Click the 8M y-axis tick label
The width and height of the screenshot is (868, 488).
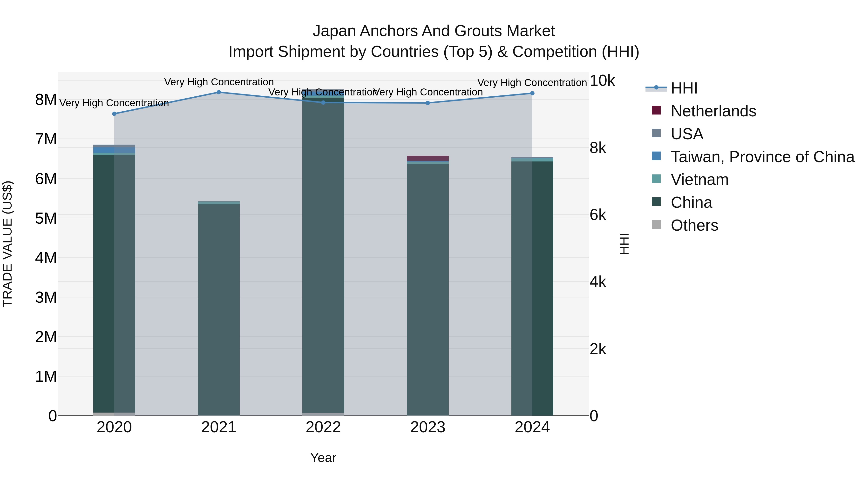tap(46, 100)
